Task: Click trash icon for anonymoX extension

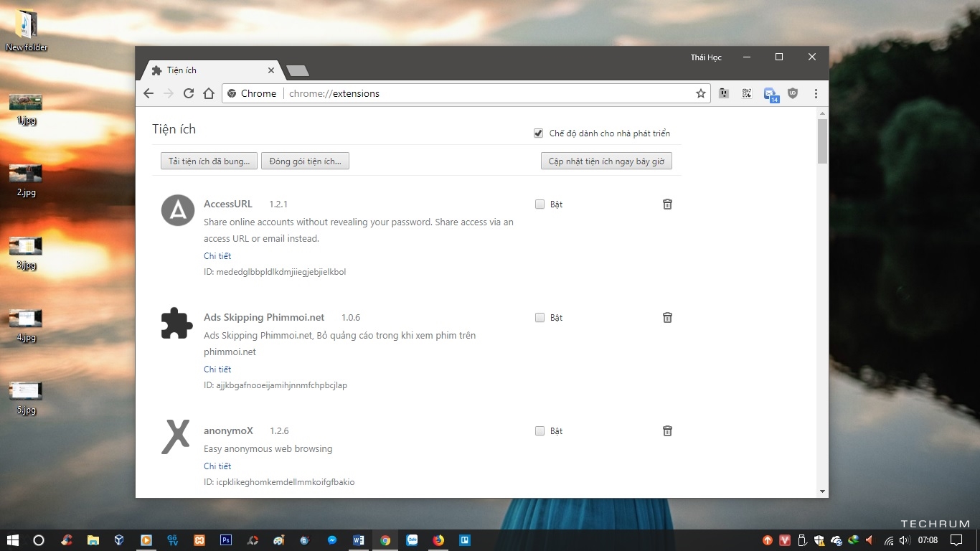Action: point(667,431)
